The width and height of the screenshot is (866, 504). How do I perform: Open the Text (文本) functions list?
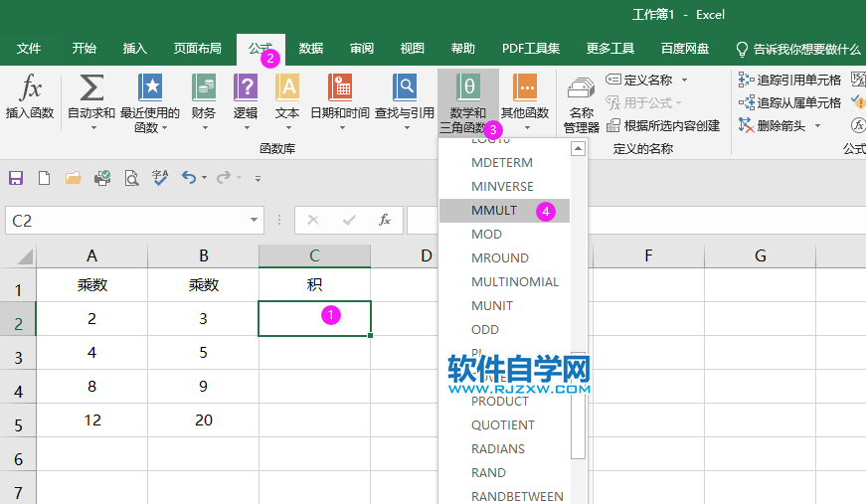point(287,102)
